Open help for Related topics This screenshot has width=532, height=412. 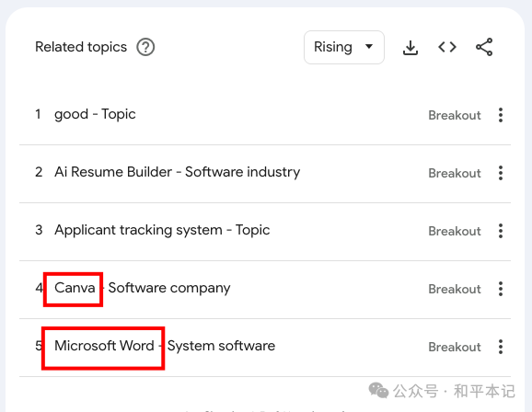[145, 47]
